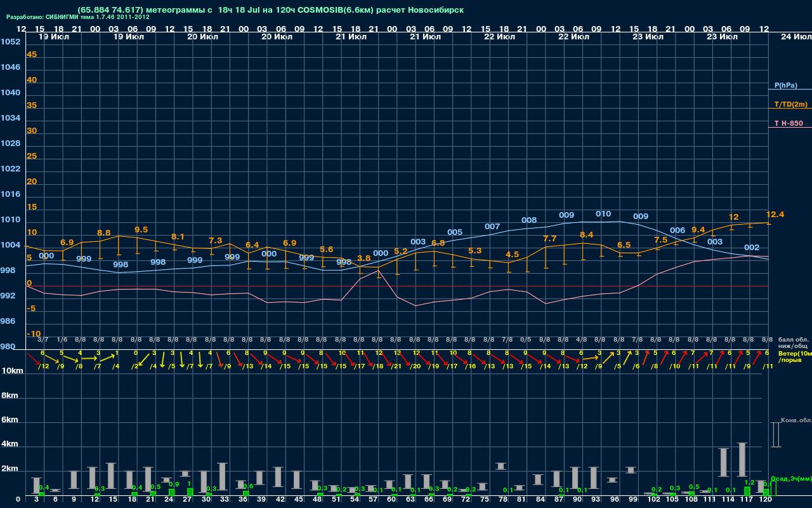The image size is (812, 508).
Task: Click the 9.5 temperature label
Action: click(141, 229)
